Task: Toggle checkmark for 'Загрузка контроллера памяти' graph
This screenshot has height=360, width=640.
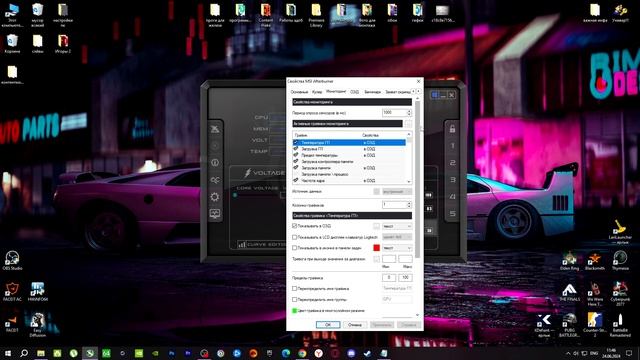Action: (x=296, y=162)
